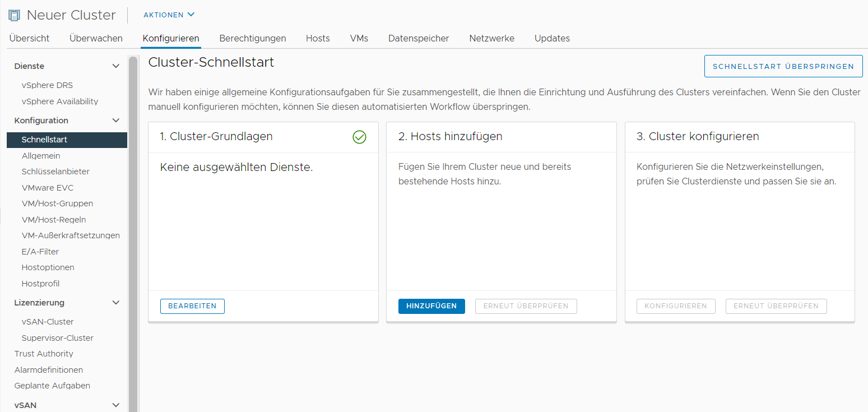Screen dimensions: 868x412
Task: Select Schlüsselanbieter in sidebar
Action: point(55,172)
